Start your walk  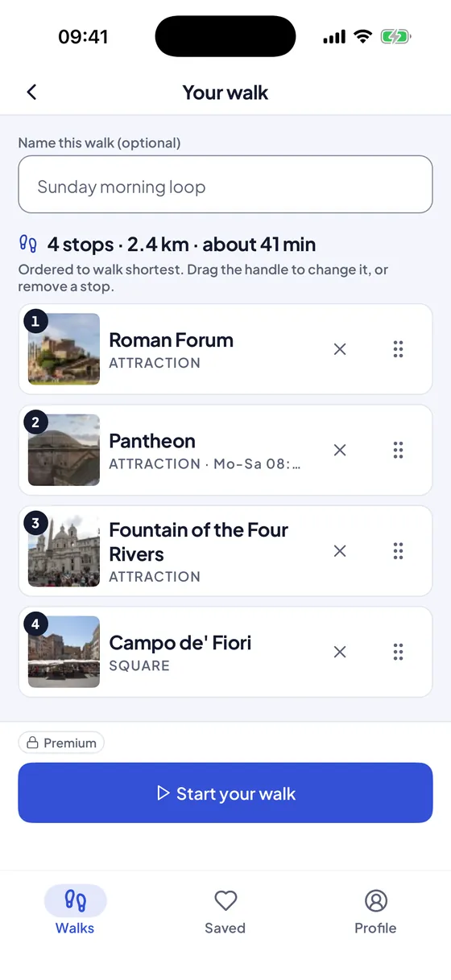tap(225, 793)
